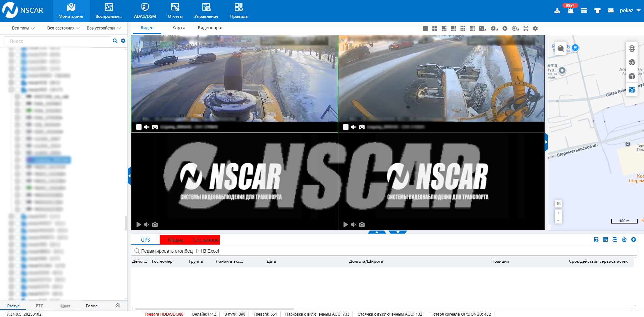
Task: Focus the Поиск device search field
Action: coord(58,41)
